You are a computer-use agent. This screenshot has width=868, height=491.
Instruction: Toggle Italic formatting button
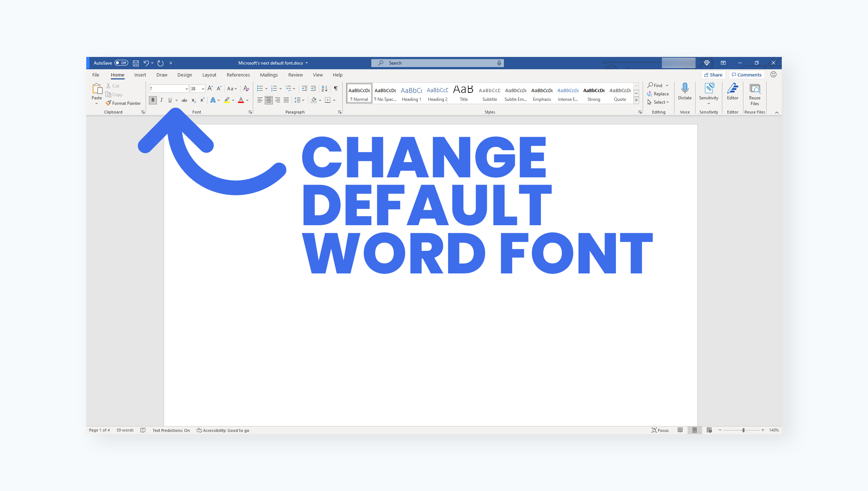tap(162, 100)
